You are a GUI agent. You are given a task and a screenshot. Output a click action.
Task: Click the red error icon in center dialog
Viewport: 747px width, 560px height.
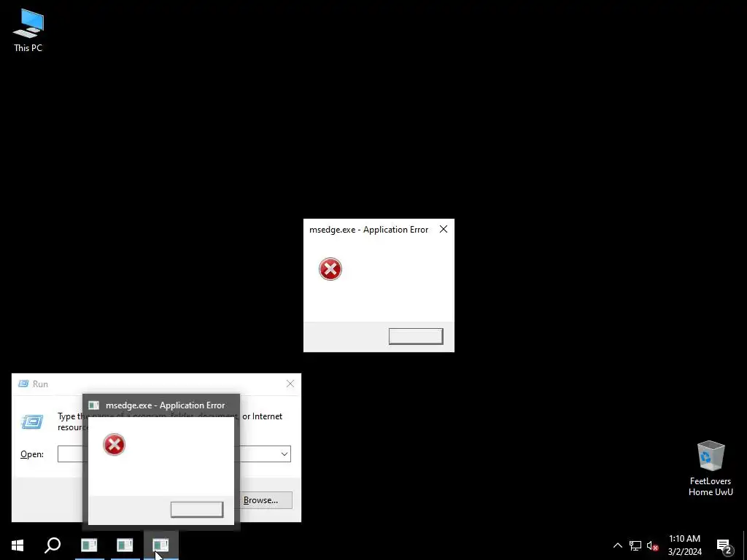(330, 269)
